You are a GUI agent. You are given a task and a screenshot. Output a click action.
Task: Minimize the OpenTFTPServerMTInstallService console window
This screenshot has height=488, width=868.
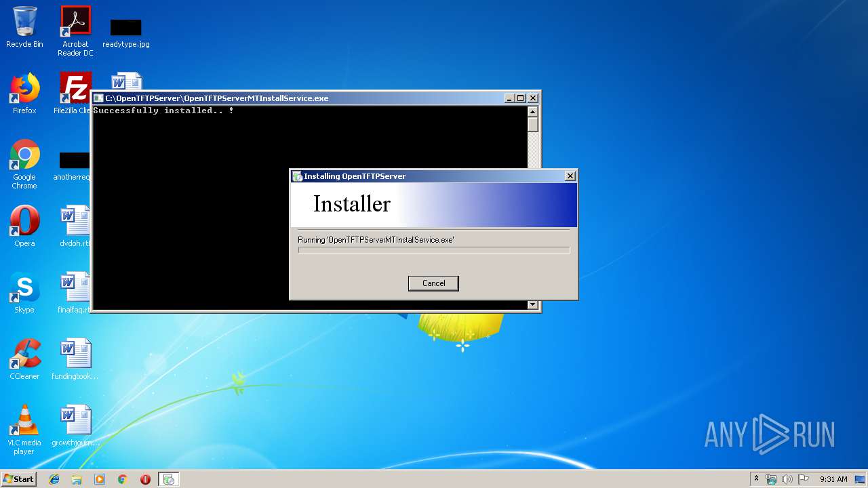[x=509, y=98]
